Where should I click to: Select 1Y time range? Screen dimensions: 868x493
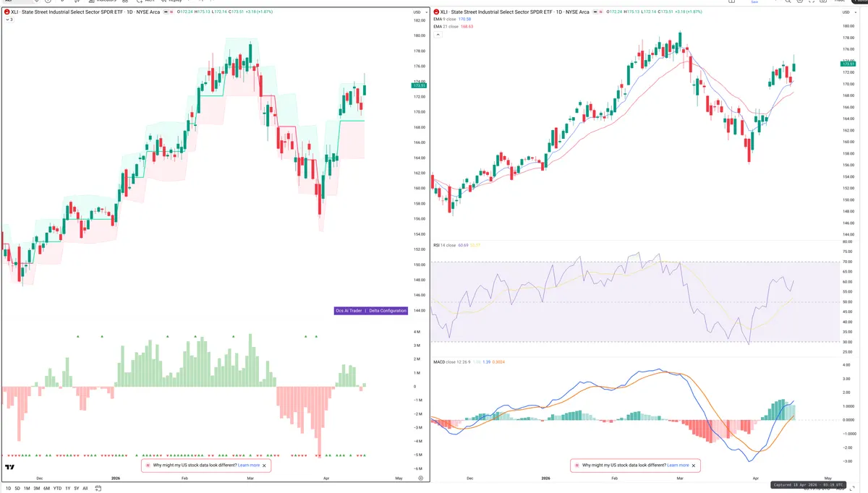[68, 489]
